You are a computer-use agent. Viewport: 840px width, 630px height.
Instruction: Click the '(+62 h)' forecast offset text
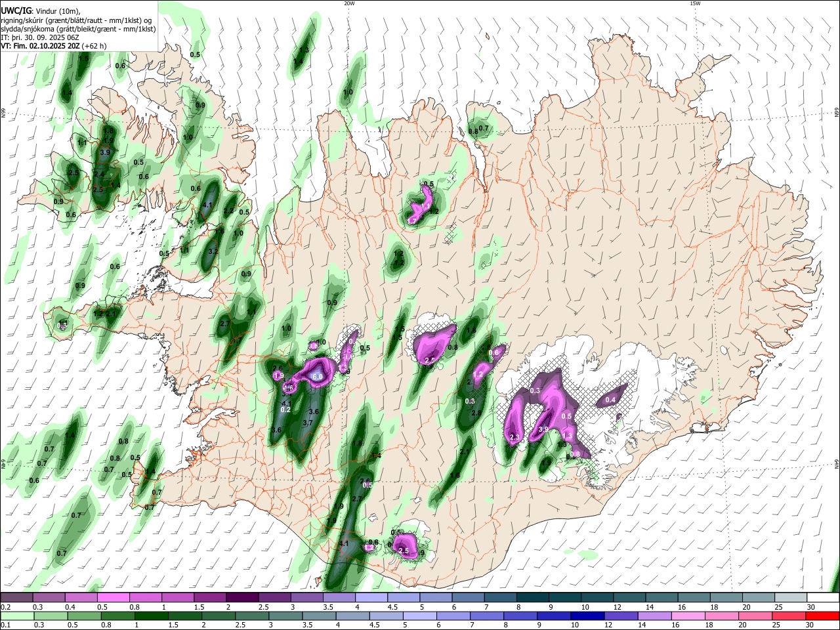pos(94,46)
